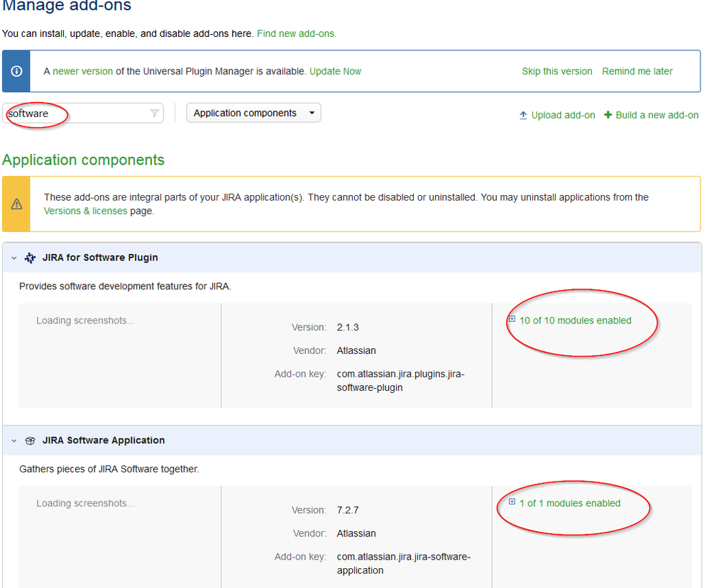Viewport: 709px width, 588px height.
Task: Expand the 10 of 10 modules plus icon
Action: click(x=512, y=319)
